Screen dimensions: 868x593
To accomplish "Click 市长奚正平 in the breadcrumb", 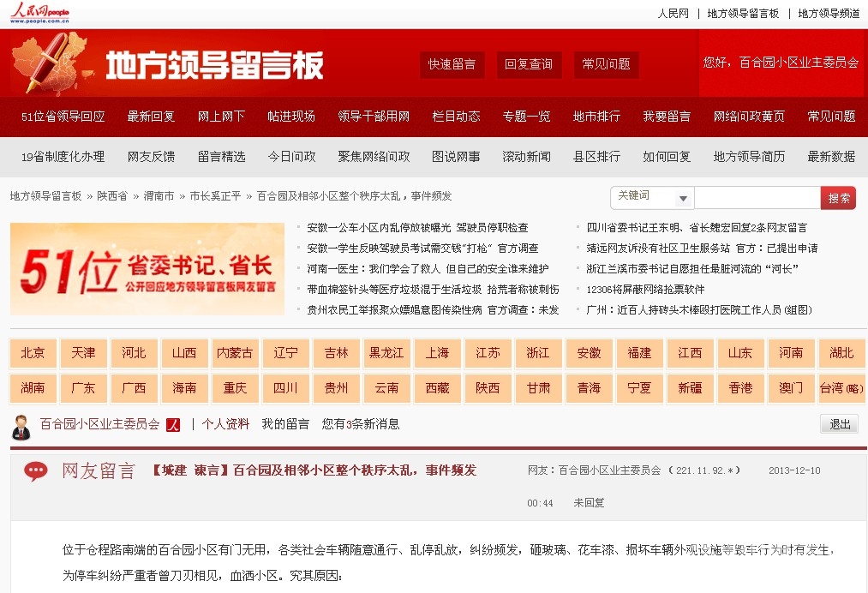I will click(x=215, y=196).
